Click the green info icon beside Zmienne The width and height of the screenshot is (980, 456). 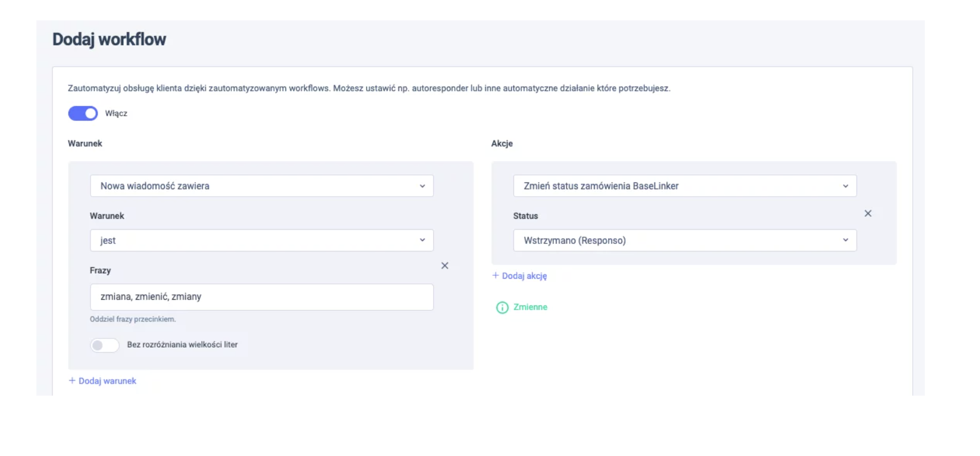(502, 308)
